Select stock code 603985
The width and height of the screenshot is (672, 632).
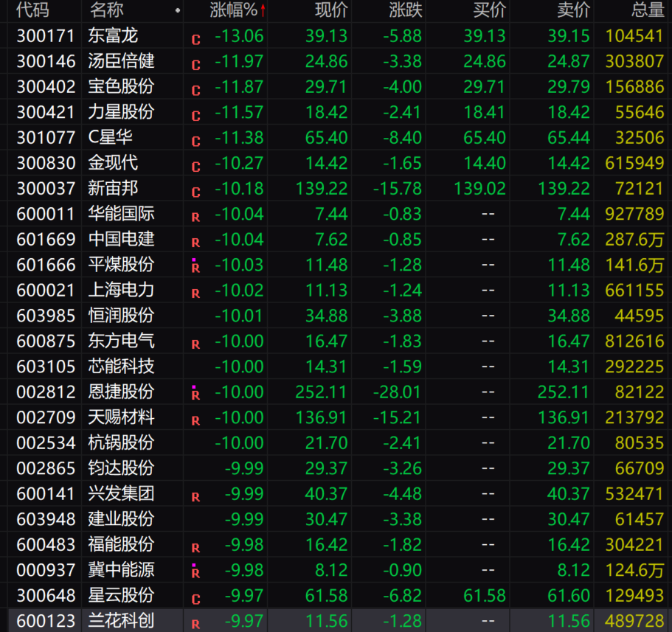tap(46, 316)
